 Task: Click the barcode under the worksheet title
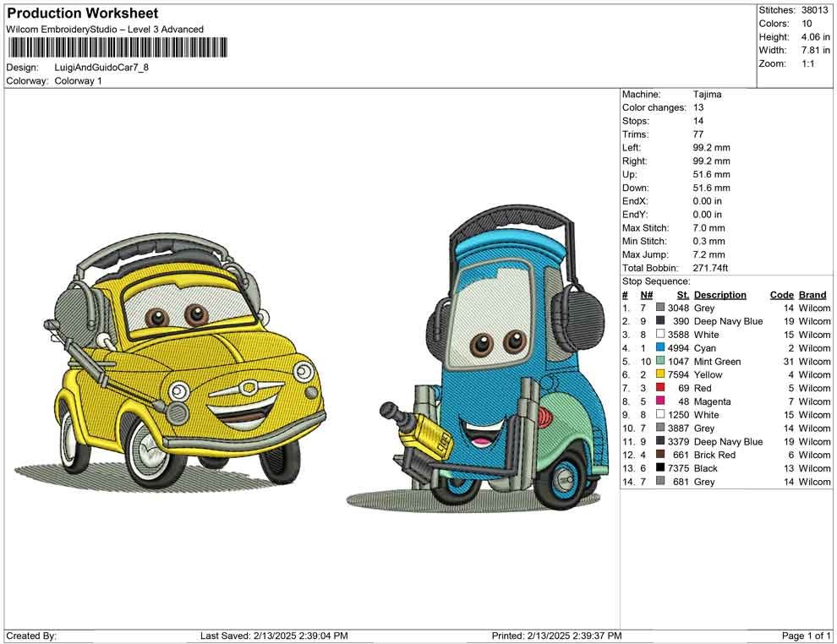click(117, 47)
